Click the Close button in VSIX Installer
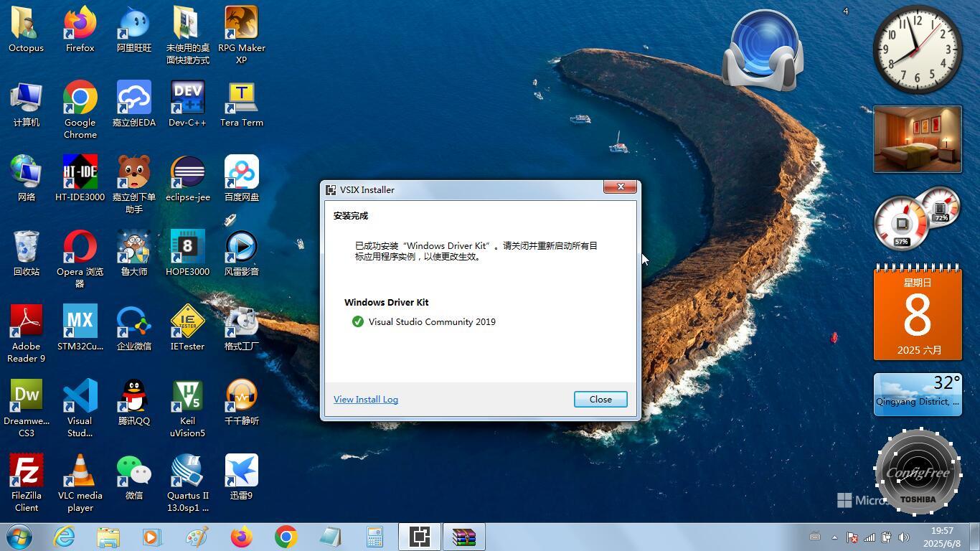The image size is (980, 551). 600,400
